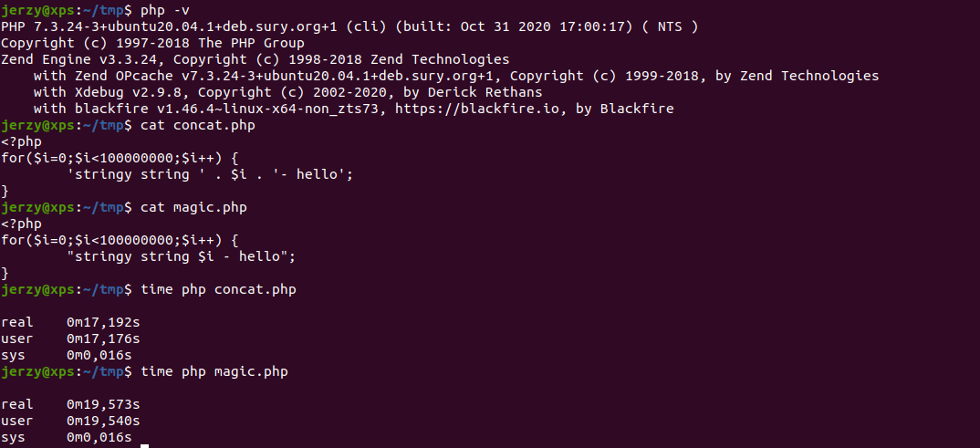
Task: Click the Xdebug v2.9.8 line
Action: point(286,92)
